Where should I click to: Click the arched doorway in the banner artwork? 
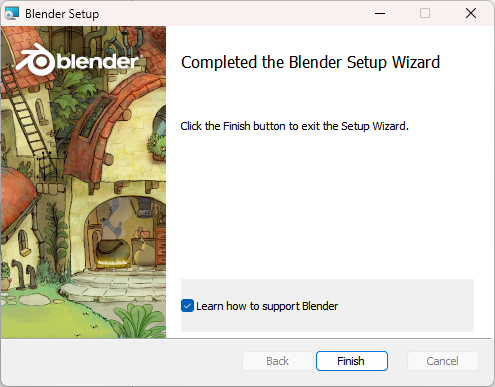click(125, 233)
